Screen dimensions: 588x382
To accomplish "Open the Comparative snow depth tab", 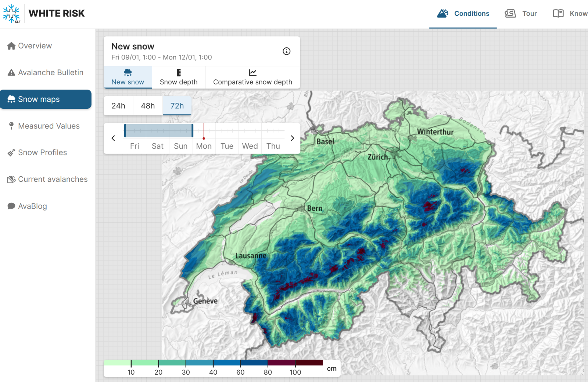I will [252, 78].
